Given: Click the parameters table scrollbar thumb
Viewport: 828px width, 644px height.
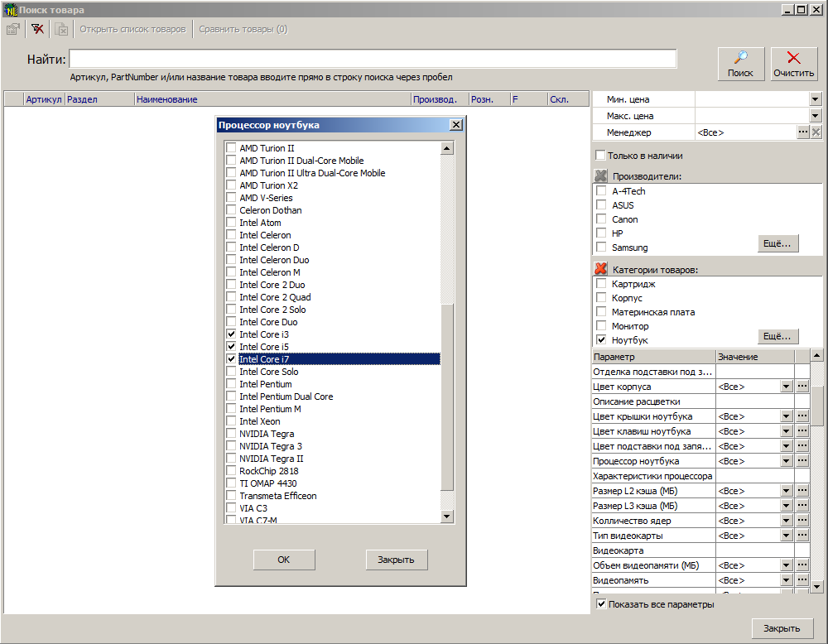Looking at the screenshot, I should 816,406.
